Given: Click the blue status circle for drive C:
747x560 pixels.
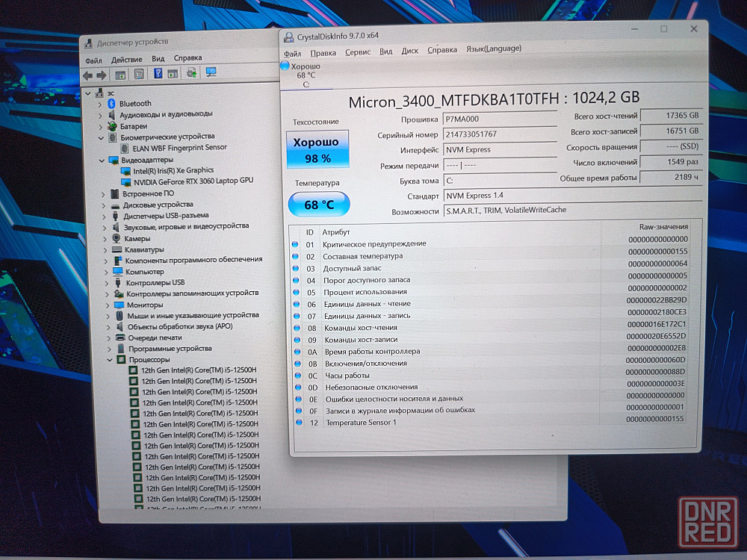Looking at the screenshot, I should click(285, 66).
